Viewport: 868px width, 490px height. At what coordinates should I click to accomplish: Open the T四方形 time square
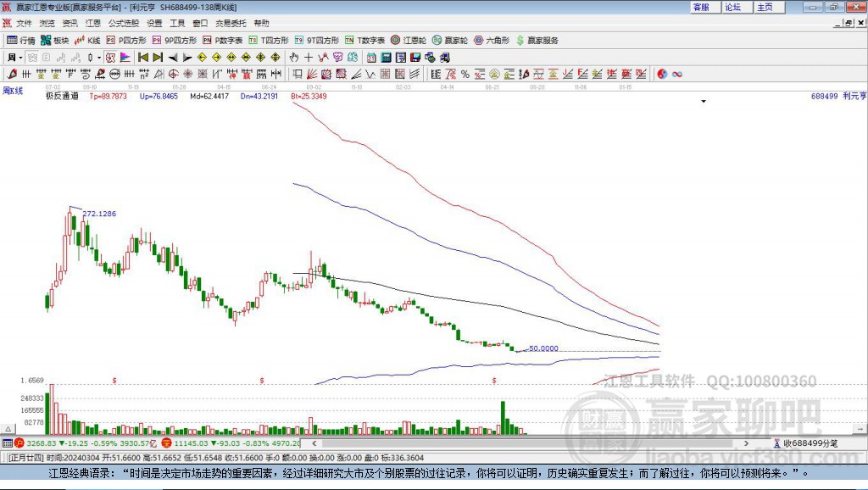click(269, 41)
